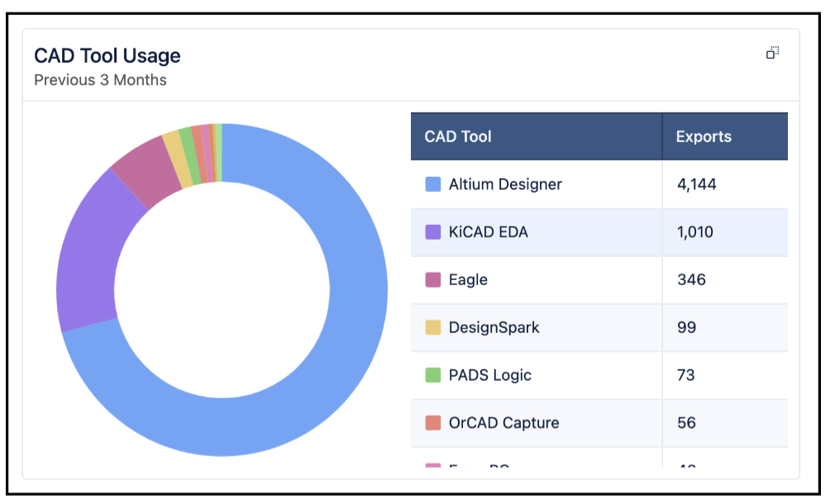Image resolution: width=835 pixels, height=504 pixels.
Task: Click the OrCAD Capture orange color swatch
Action: point(433,422)
